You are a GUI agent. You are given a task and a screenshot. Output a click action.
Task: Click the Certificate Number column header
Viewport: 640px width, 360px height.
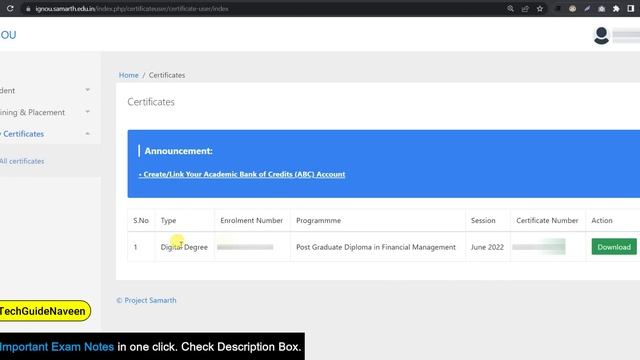[x=547, y=220]
